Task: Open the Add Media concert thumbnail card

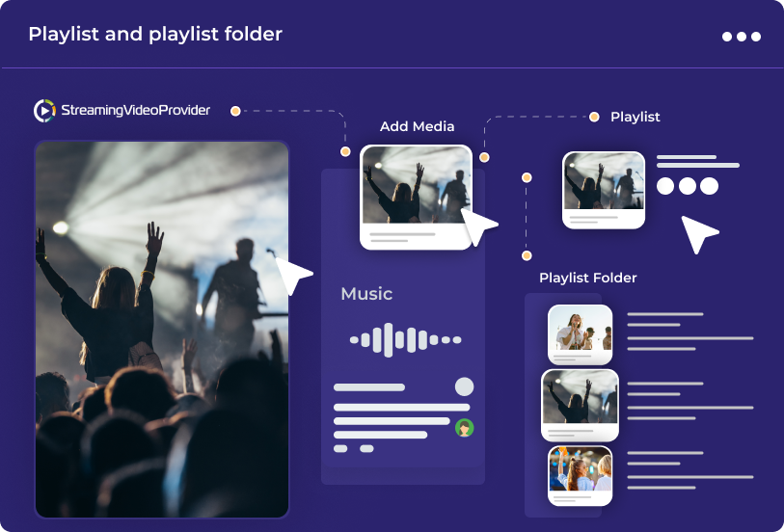Action: [x=416, y=197]
